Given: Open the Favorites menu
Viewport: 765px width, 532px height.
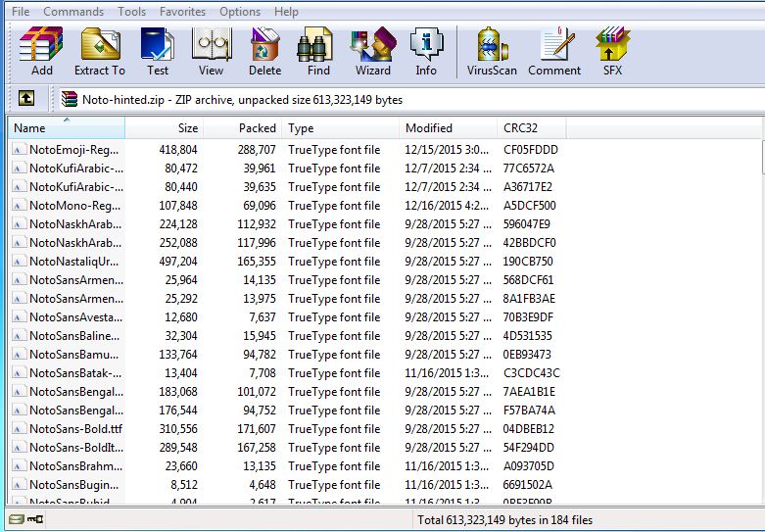Looking at the screenshot, I should [182, 12].
